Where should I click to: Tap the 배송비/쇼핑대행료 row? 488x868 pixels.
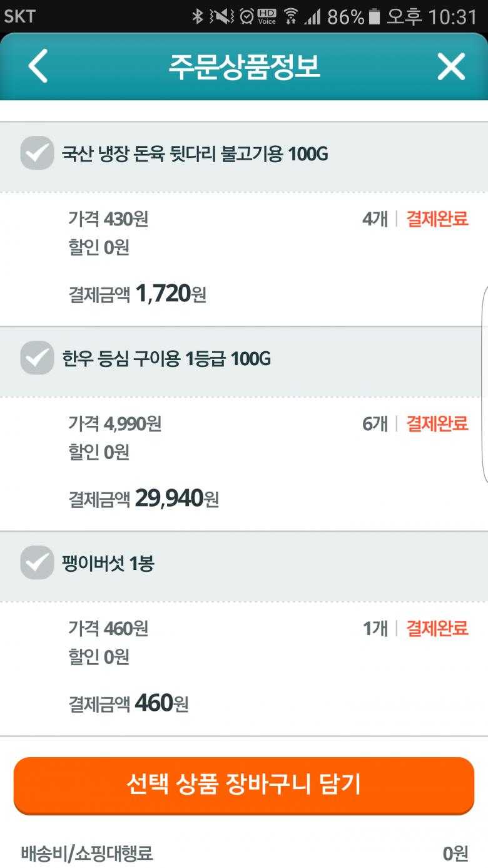click(x=244, y=853)
